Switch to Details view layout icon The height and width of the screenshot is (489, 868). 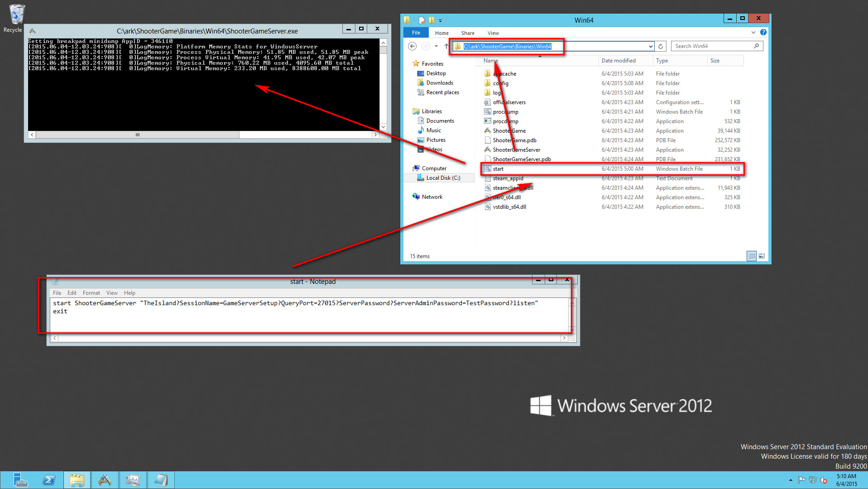[752, 256]
